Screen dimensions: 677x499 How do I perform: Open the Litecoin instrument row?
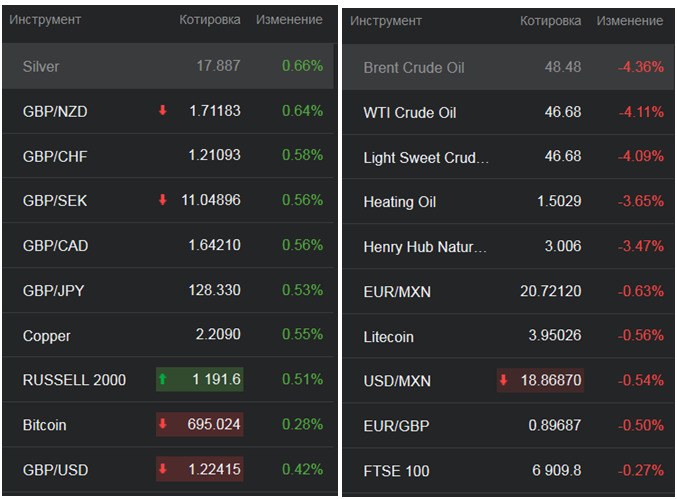pyautogui.click(x=388, y=336)
